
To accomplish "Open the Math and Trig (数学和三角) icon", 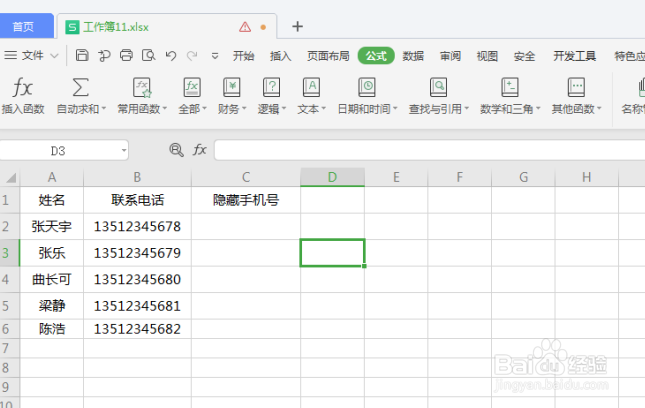I will [x=510, y=87].
